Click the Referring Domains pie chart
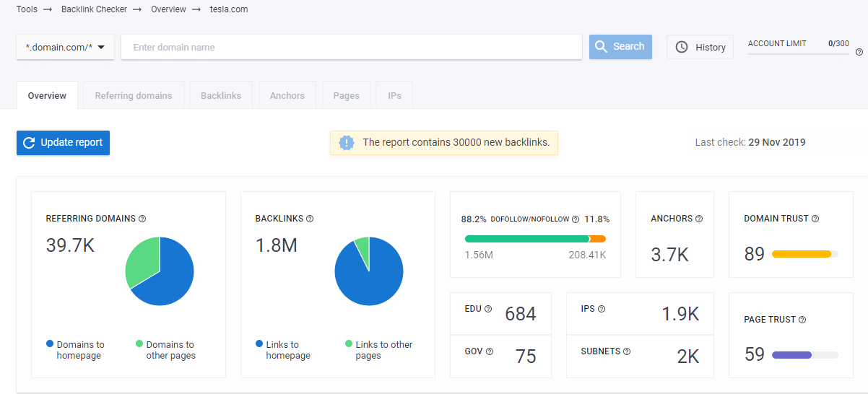The width and height of the screenshot is (868, 394). click(160, 271)
